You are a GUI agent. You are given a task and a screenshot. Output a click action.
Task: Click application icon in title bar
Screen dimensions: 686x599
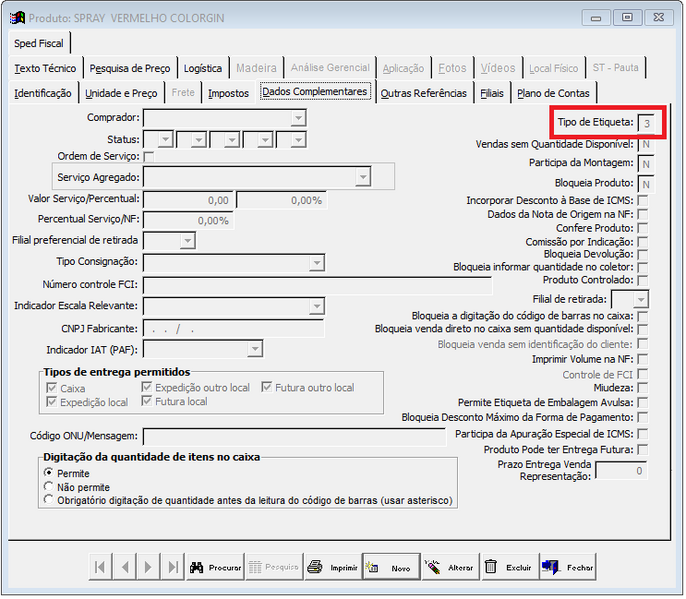tap(18, 18)
